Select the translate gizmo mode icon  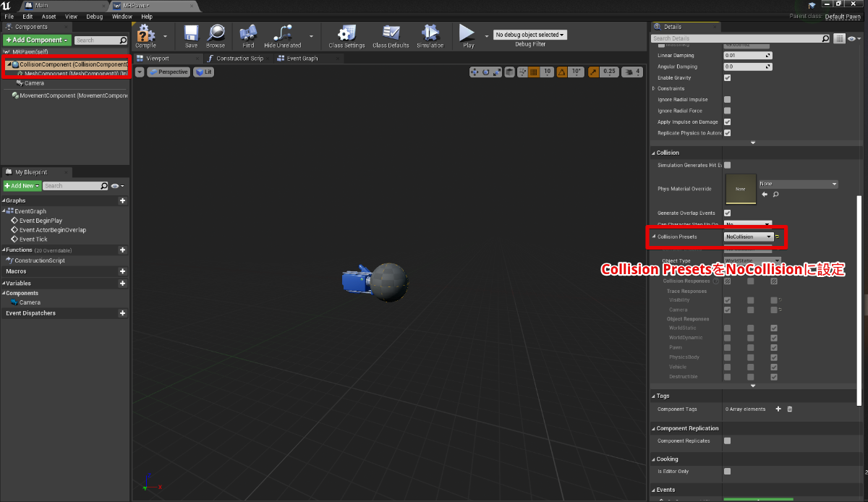pos(475,72)
